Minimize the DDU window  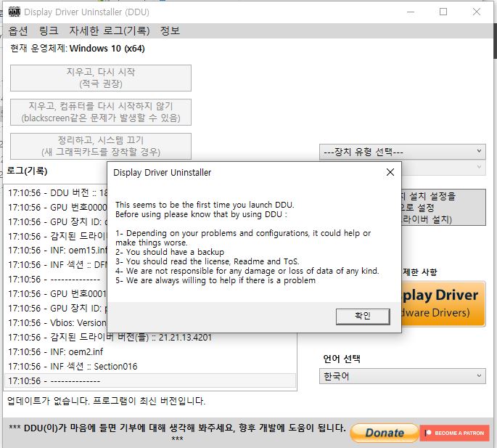coord(410,12)
